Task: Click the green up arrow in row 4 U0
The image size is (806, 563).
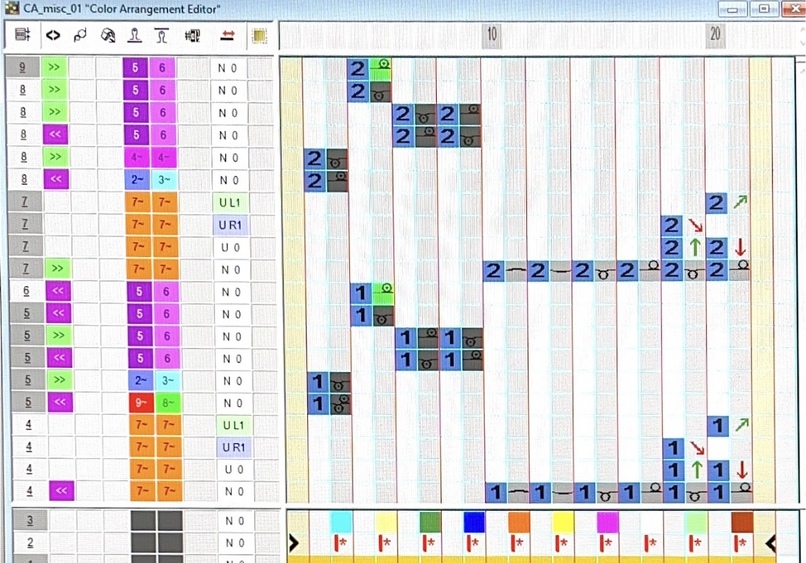Action: pyautogui.click(x=697, y=469)
